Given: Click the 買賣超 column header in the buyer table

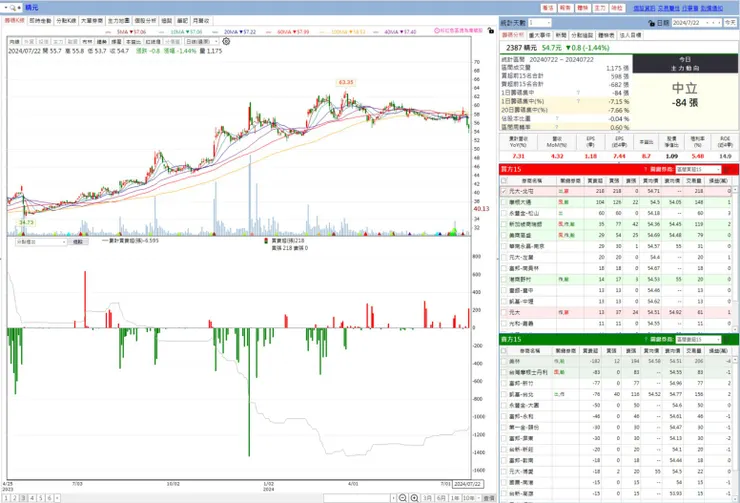Looking at the screenshot, I should (x=595, y=181).
